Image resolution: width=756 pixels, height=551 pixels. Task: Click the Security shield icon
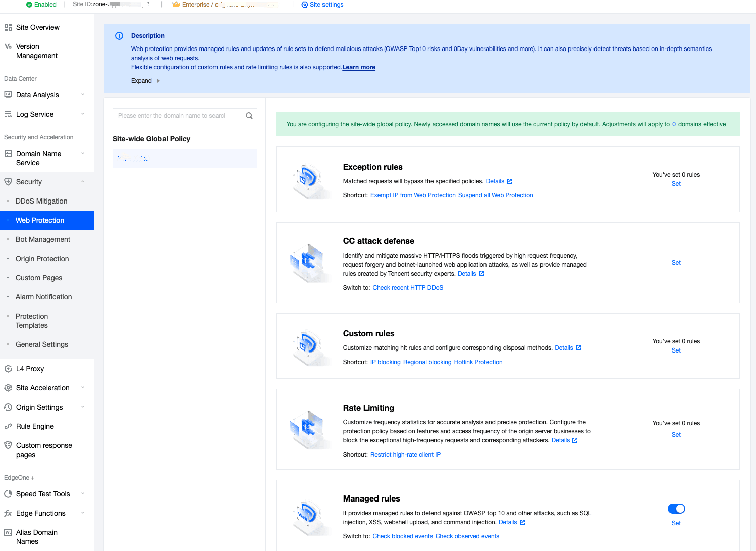pyautogui.click(x=8, y=182)
